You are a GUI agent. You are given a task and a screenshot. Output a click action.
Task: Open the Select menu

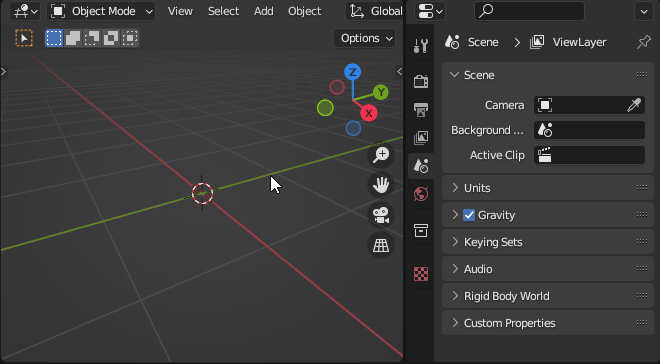pos(223,11)
